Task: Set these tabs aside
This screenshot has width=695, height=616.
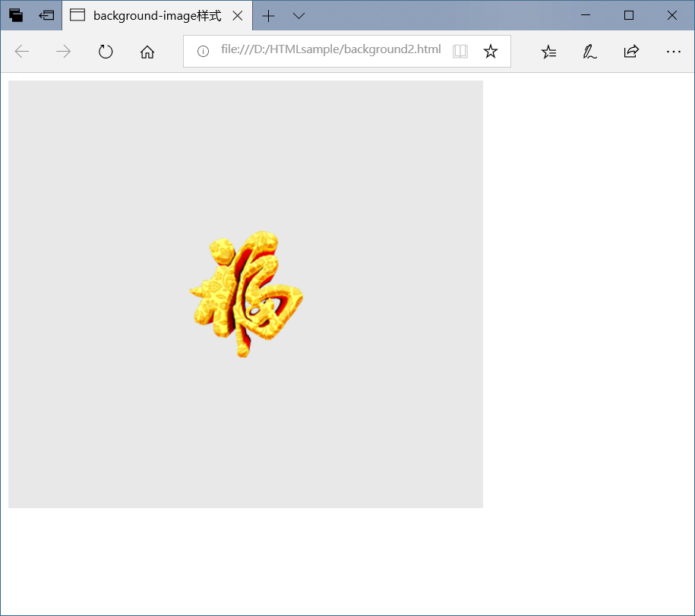Action: tap(46, 15)
